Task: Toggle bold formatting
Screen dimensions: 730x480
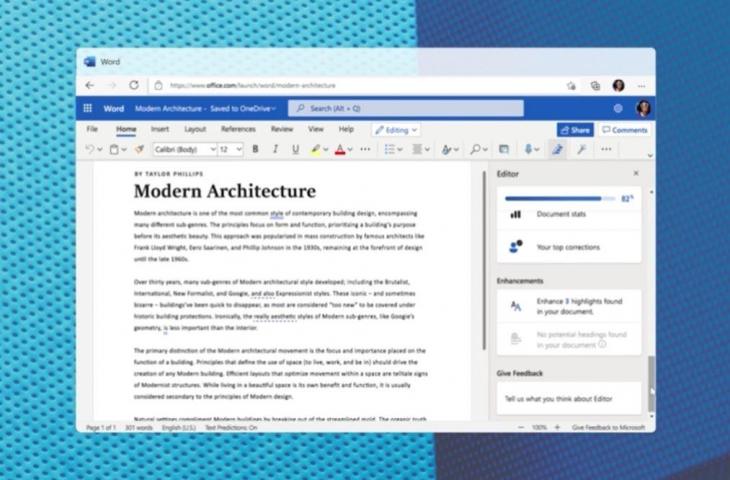Action: tap(255, 149)
